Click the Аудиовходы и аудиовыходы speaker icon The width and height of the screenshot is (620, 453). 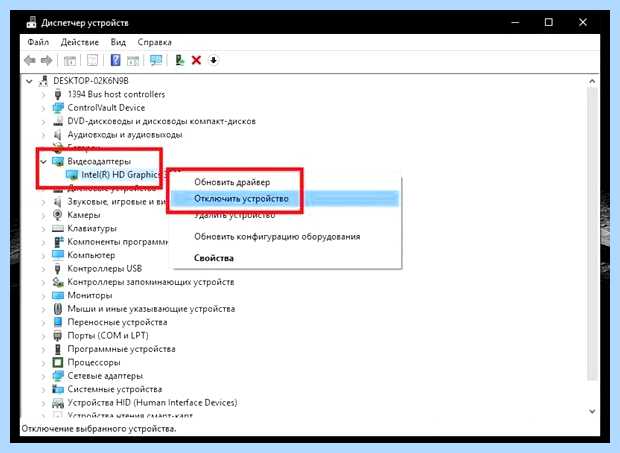(58, 134)
